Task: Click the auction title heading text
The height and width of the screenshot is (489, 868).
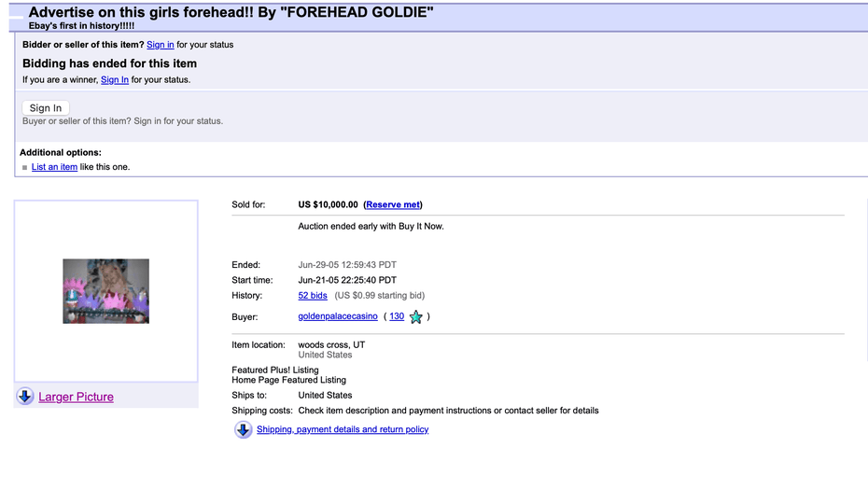Action: (231, 12)
